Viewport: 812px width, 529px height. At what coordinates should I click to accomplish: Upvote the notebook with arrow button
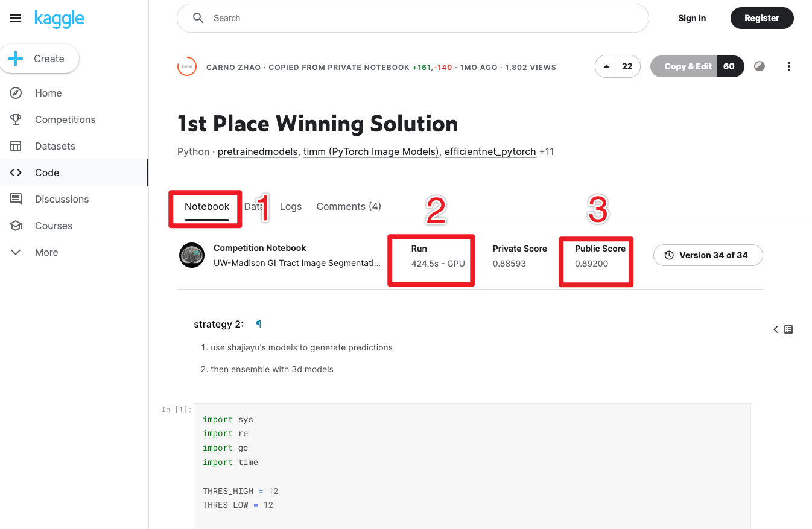606,66
